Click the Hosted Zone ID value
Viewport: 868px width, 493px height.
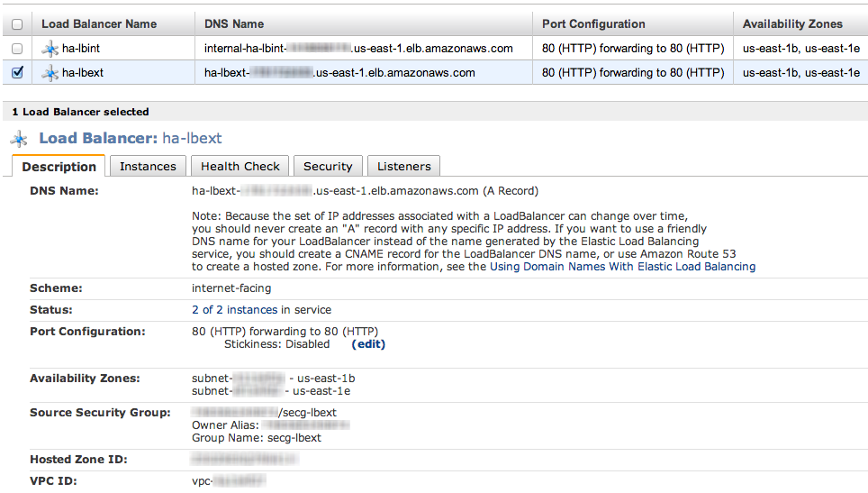click(245, 459)
